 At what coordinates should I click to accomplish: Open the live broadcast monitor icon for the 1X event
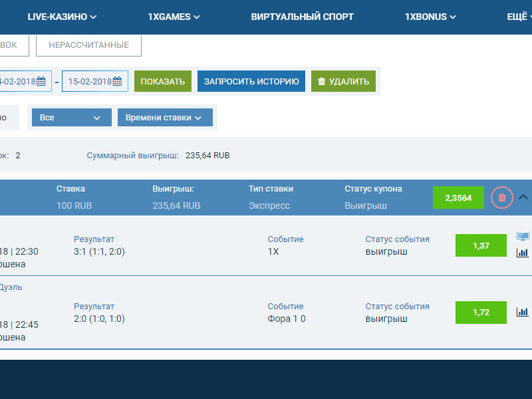tap(523, 237)
